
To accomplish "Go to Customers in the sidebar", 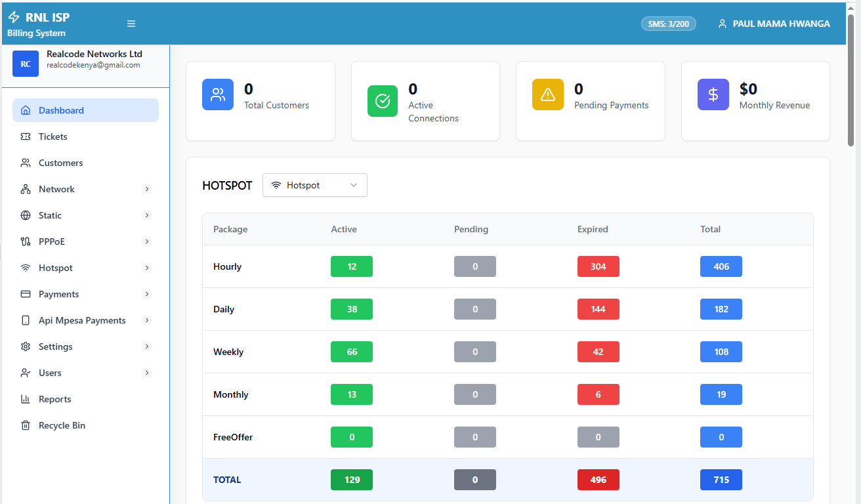I will (x=60, y=163).
